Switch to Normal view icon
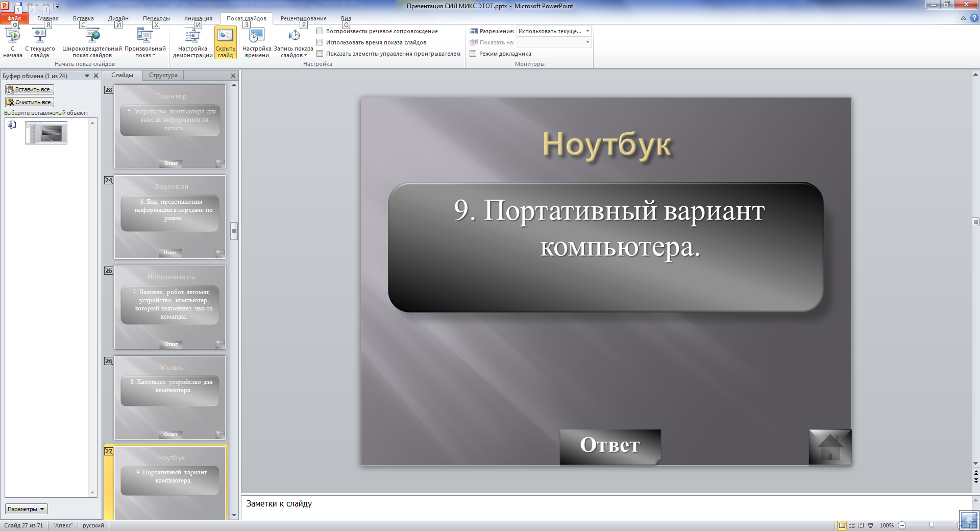The width and height of the screenshot is (980, 531). pos(842,525)
